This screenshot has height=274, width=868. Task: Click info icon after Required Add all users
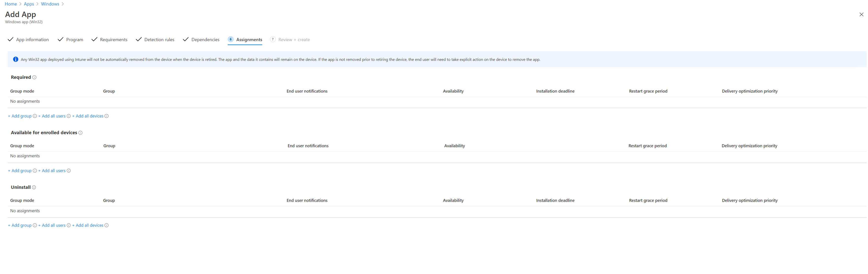pos(69,116)
